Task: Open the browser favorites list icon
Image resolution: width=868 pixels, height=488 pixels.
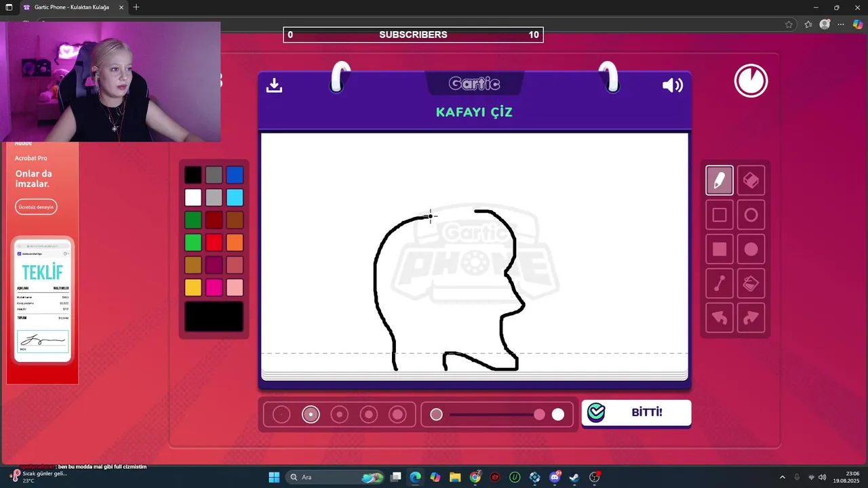Action: click(x=808, y=24)
